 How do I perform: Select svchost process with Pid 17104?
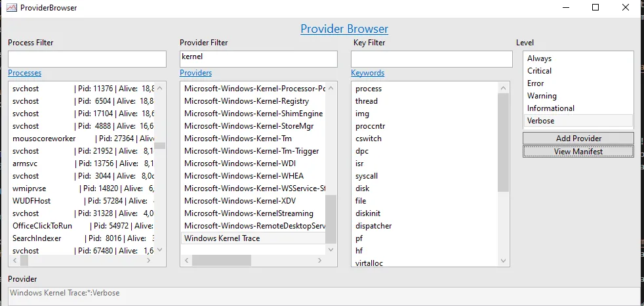82,114
